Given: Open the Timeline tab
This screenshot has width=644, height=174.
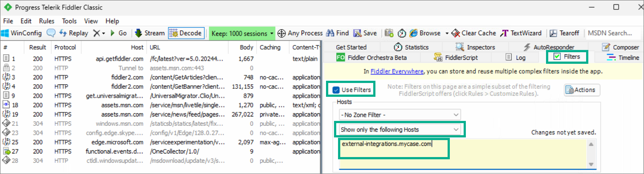Looking at the screenshot, I should click(623, 57).
